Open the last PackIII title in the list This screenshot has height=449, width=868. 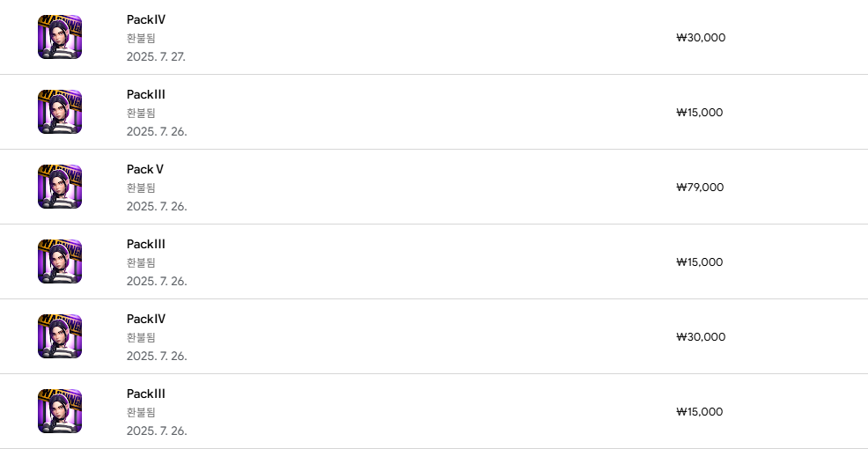click(146, 394)
